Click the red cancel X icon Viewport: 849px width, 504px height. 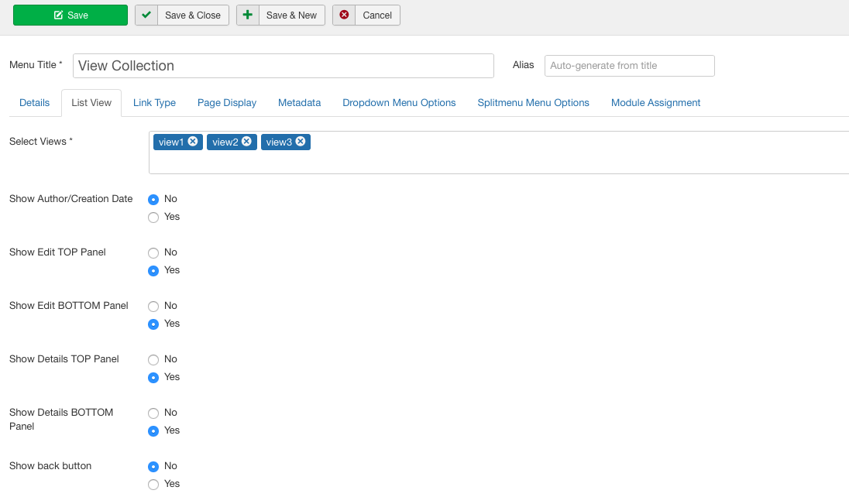(x=344, y=15)
